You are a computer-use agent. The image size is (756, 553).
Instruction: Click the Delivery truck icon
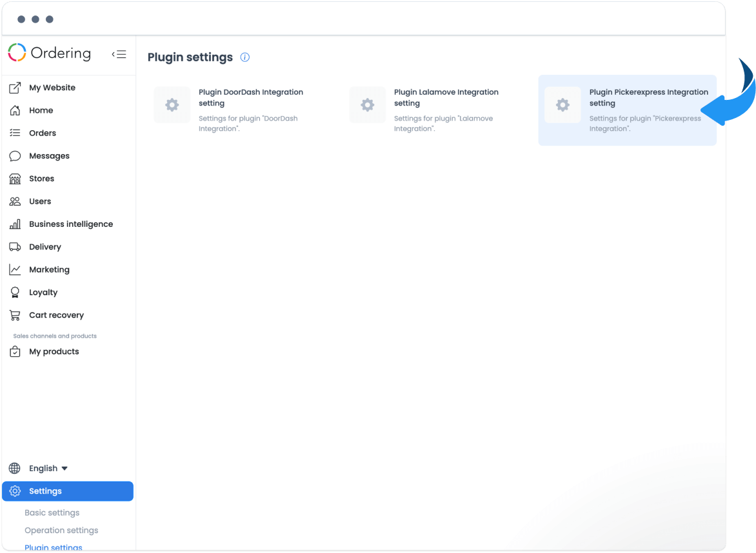click(15, 247)
